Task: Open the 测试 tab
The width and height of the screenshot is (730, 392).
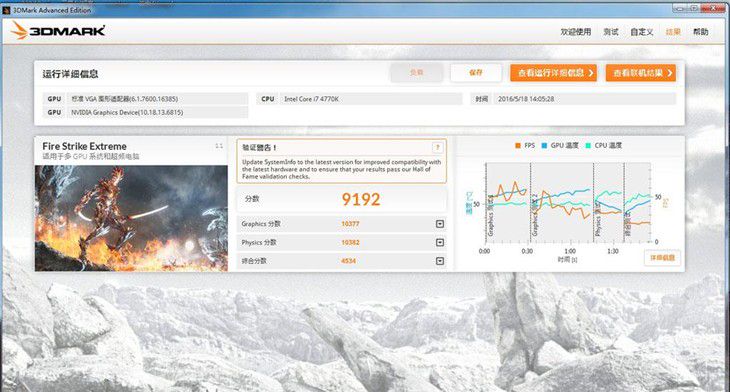Action: coord(611,32)
